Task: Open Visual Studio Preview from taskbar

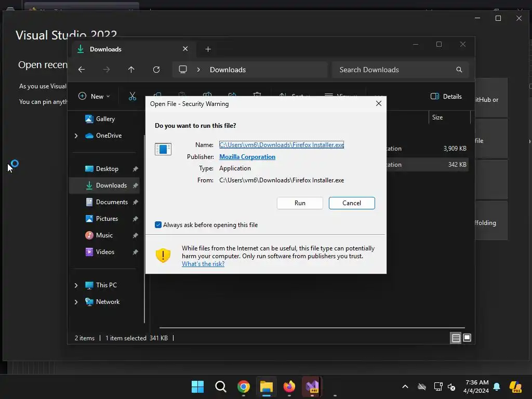Action: click(312, 387)
